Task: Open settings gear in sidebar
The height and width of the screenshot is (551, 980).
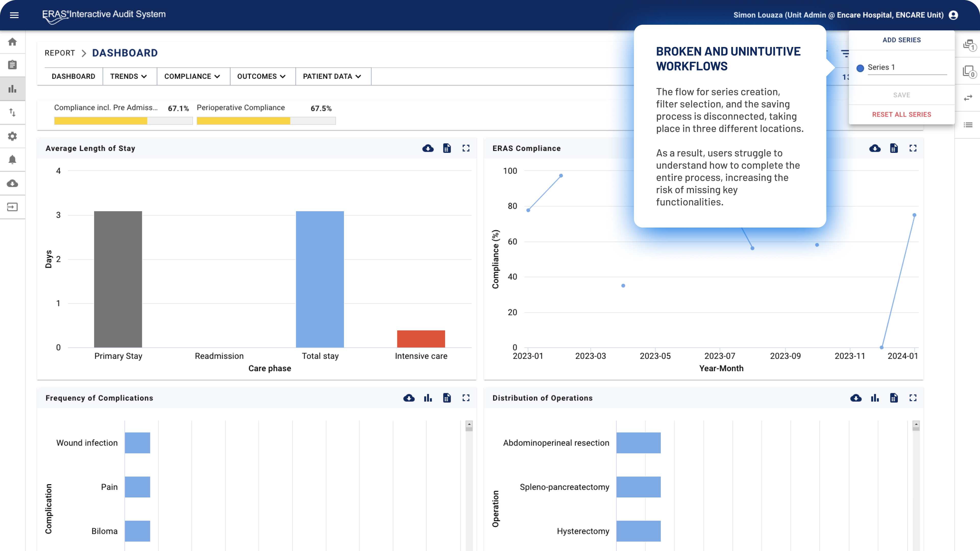Action: point(13,136)
